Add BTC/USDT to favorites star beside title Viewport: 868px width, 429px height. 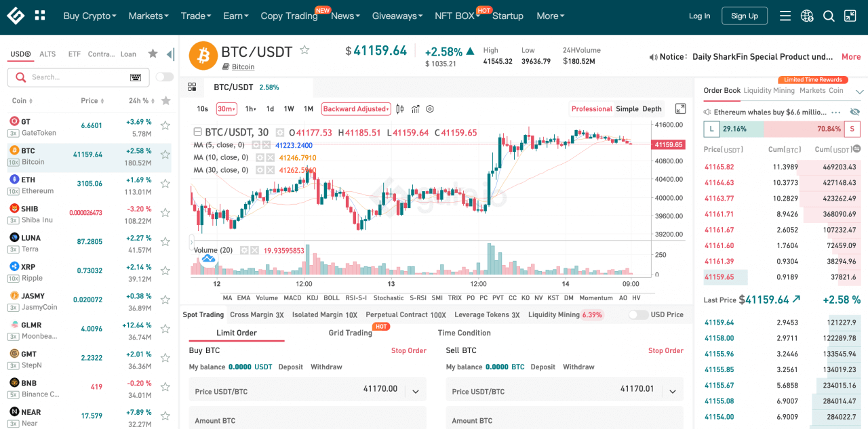[x=304, y=49]
